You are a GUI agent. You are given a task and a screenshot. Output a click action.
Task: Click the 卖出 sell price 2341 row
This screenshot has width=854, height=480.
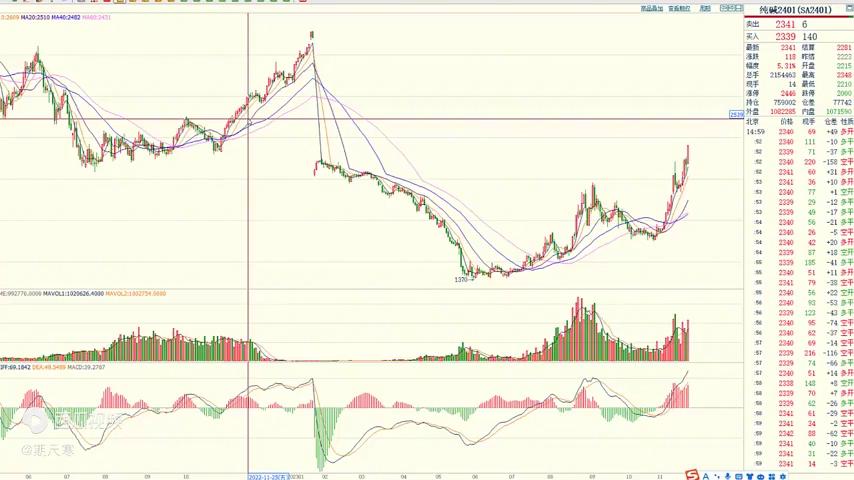[x=783, y=24]
